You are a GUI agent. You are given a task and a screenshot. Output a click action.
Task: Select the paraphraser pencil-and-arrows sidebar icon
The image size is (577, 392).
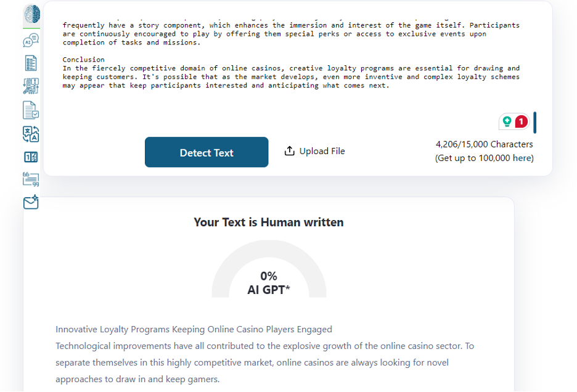click(31, 86)
